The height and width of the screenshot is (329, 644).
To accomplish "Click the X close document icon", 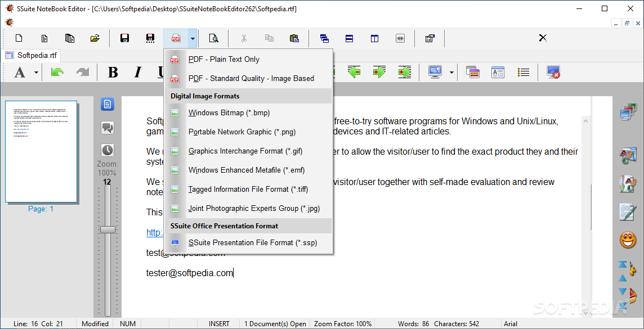I will [543, 38].
